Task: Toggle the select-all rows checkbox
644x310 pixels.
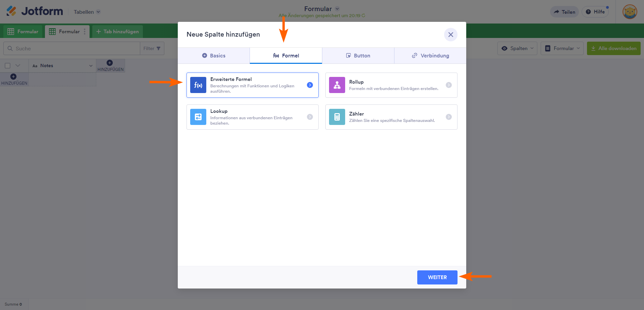Action: pyautogui.click(x=8, y=66)
